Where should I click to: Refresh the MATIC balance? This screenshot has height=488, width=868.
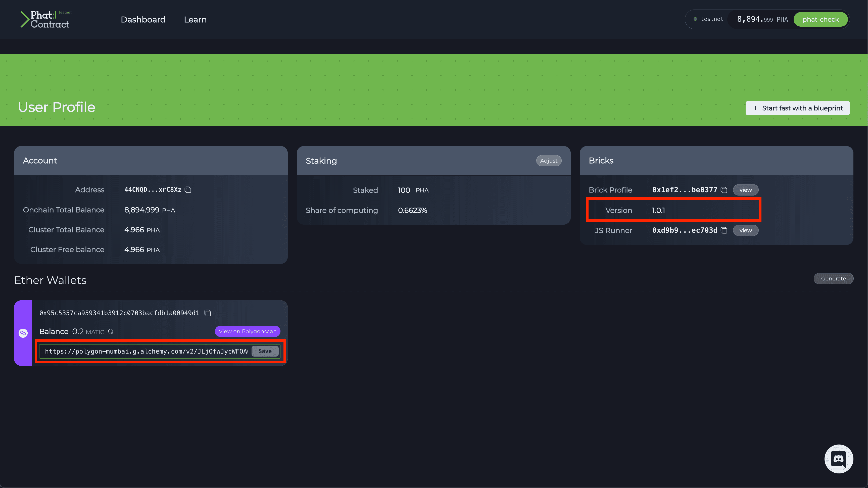pos(111,331)
